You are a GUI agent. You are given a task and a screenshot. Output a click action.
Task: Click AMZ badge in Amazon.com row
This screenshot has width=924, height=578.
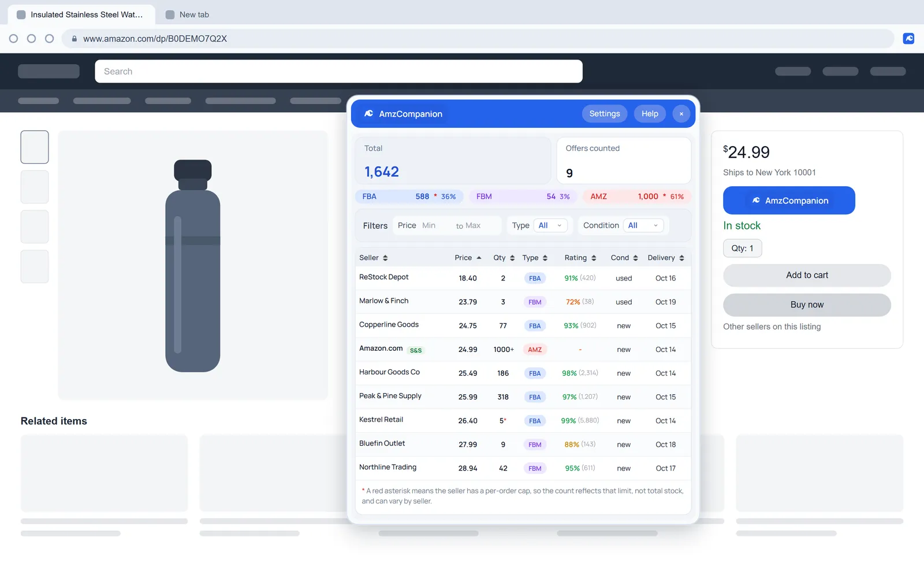pyautogui.click(x=535, y=350)
